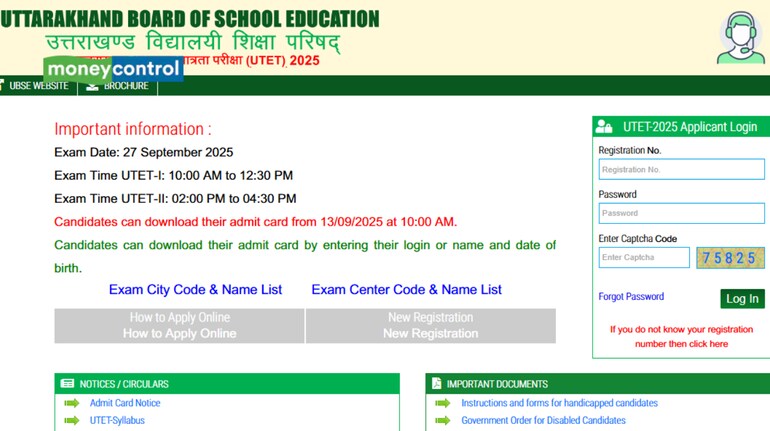The image size is (770, 431).
Task: Click the green admit card login instructions text
Action: [x=305, y=256]
